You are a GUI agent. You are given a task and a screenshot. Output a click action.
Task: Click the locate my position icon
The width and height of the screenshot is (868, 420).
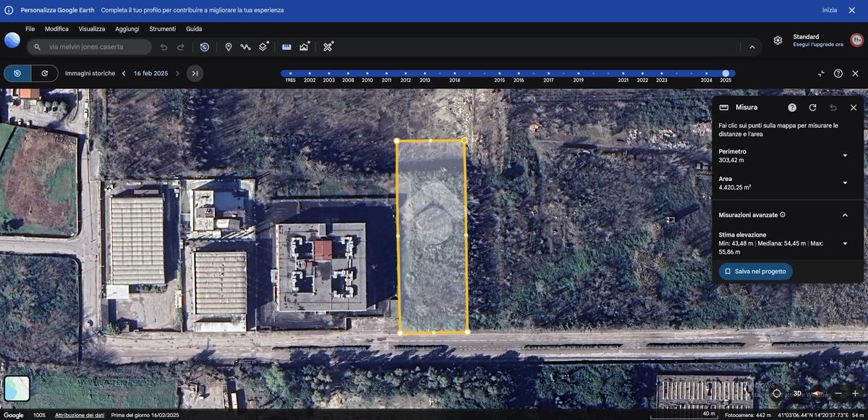coord(777,393)
